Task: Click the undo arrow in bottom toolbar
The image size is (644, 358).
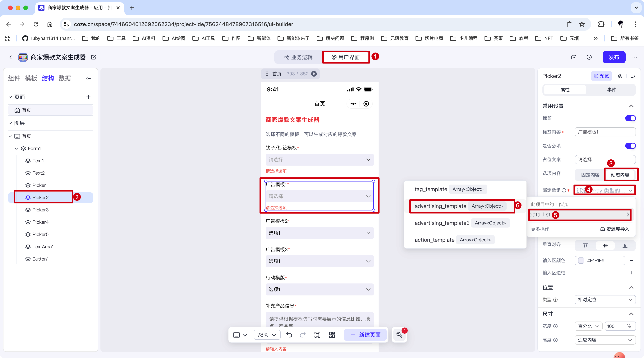Action: 289,335
